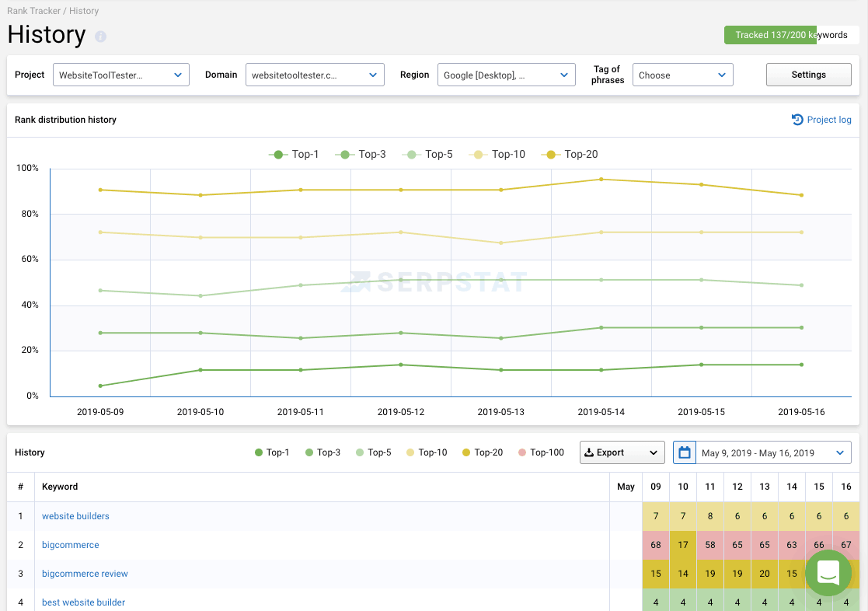This screenshot has width=868, height=611.
Task: Click the Top-10 data point on 2019-05-13
Action: coord(501,243)
